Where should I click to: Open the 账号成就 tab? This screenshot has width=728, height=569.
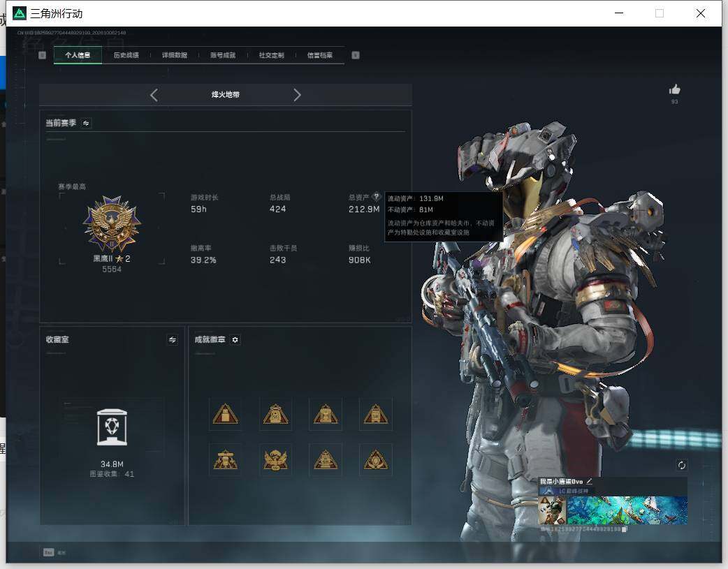pos(223,55)
